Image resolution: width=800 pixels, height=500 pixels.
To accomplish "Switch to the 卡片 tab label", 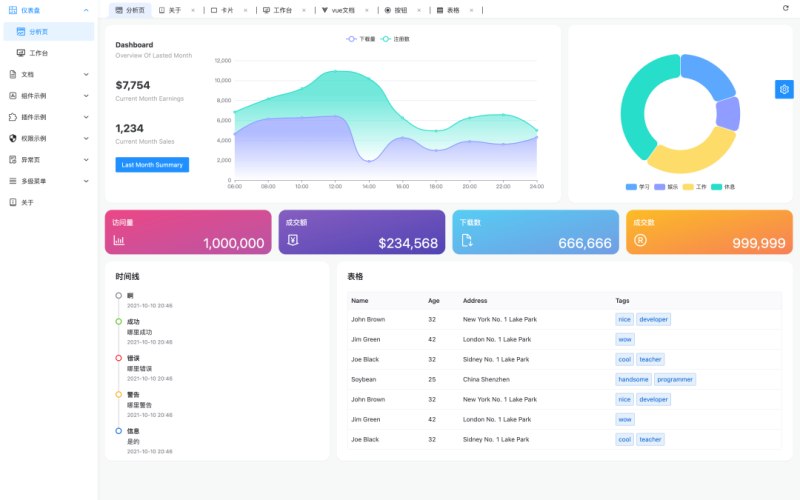I will coord(227,10).
